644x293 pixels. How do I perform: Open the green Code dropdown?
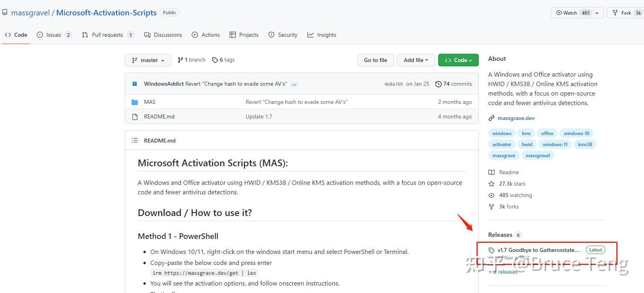coord(458,60)
